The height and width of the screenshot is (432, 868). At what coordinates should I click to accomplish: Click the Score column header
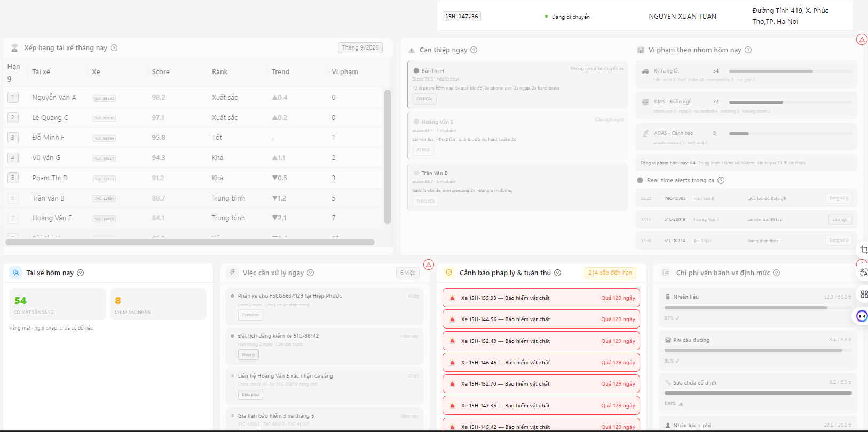point(161,71)
